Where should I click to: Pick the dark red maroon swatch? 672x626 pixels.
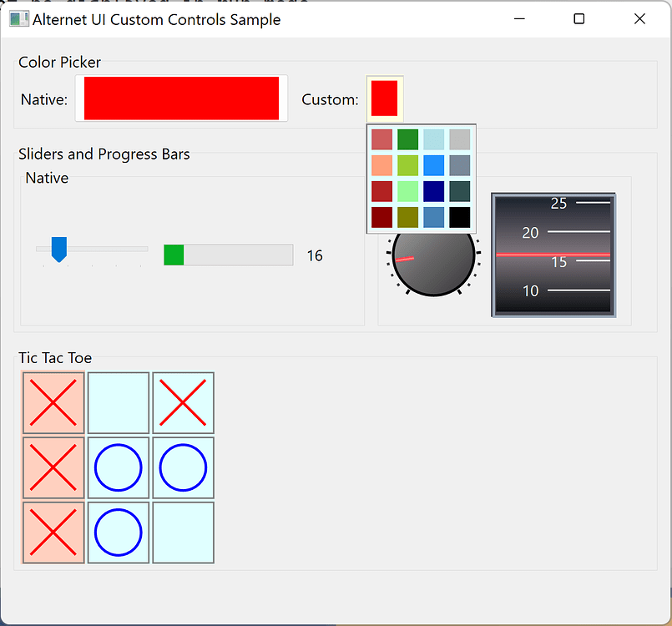(x=381, y=218)
